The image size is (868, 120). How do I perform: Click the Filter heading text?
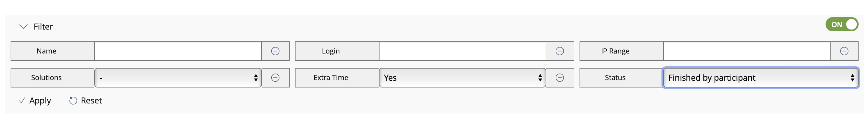click(x=43, y=27)
